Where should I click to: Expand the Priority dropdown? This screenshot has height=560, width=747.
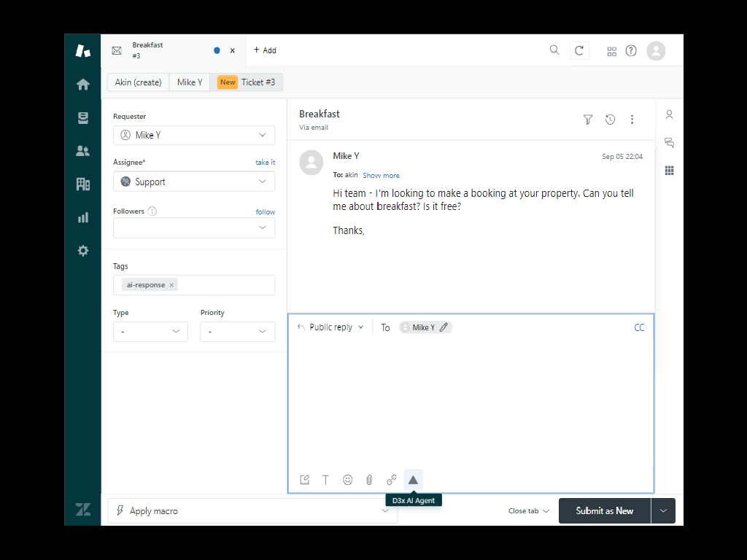pos(237,332)
